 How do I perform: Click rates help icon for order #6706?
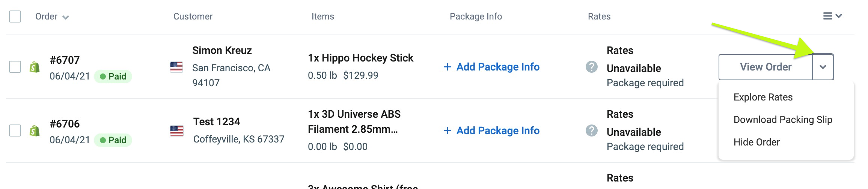(592, 131)
